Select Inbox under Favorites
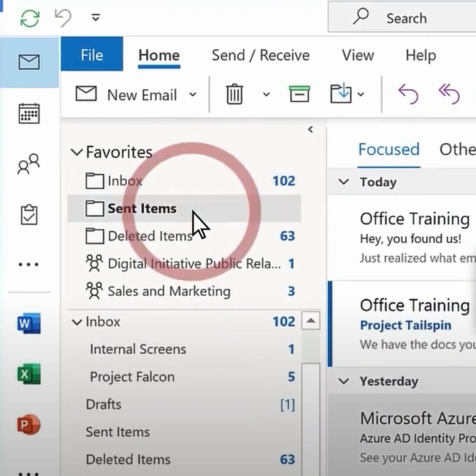This screenshot has height=476, width=476. pos(184,181)
